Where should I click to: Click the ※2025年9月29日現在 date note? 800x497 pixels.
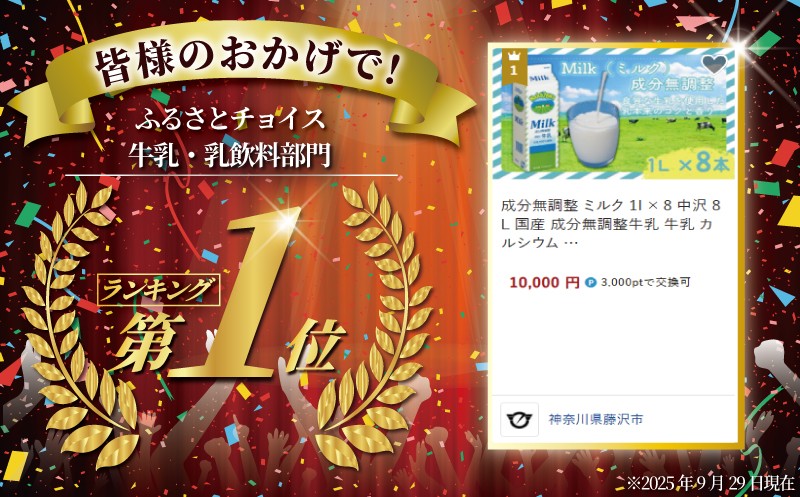(711, 482)
